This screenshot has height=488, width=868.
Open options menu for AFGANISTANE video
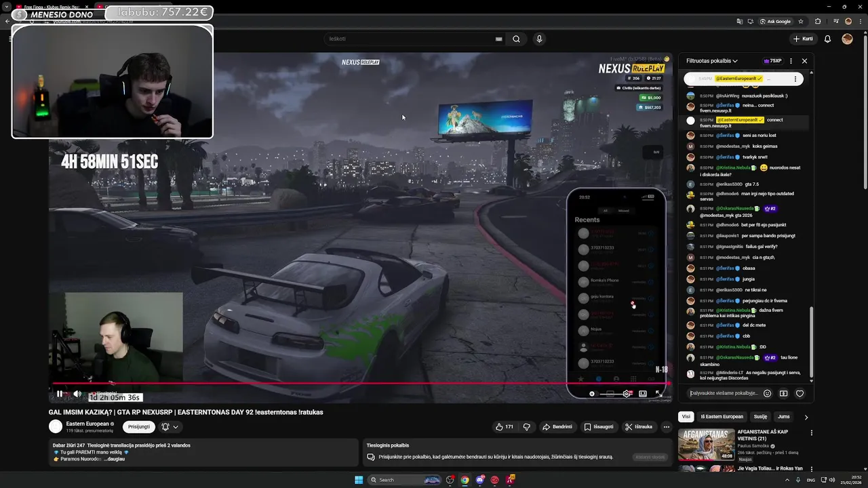click(811, 432)
